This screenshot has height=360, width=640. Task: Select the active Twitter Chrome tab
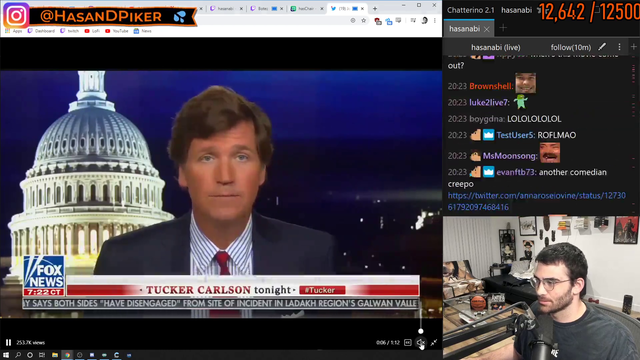tap(347, 9)
